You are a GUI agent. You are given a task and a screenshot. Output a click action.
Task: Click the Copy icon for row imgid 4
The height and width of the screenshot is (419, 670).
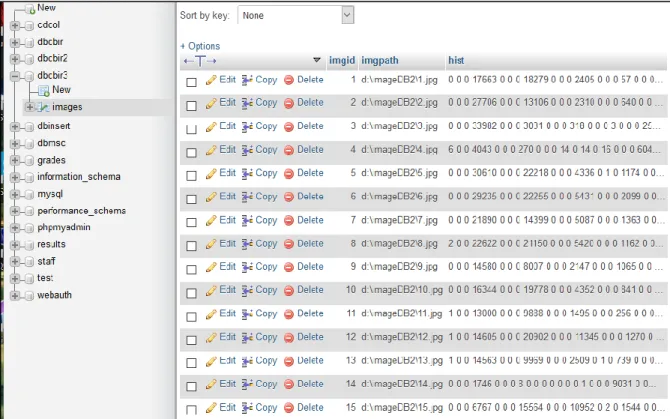pos(247,150)
